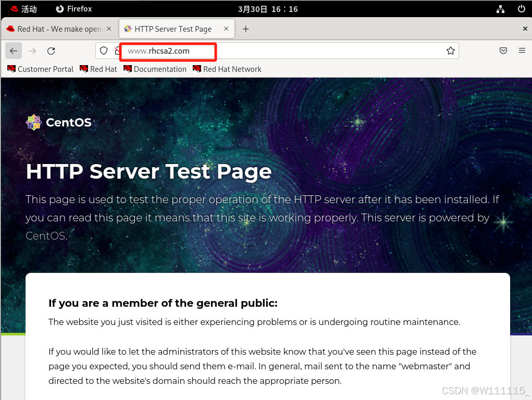Click the insecure connection lock icon
This screenshot has height=400, width=532.
tap(117, 51)
